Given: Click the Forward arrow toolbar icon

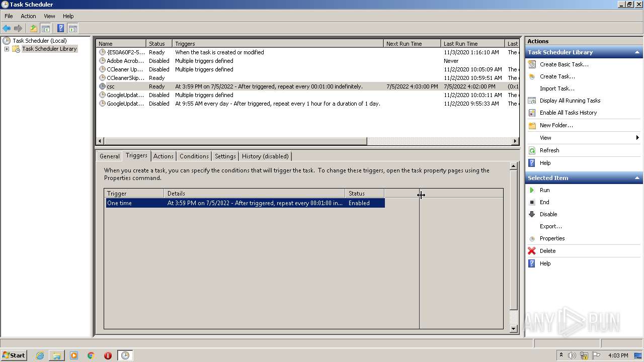Looking at the screenshot, I should point(18,29).
